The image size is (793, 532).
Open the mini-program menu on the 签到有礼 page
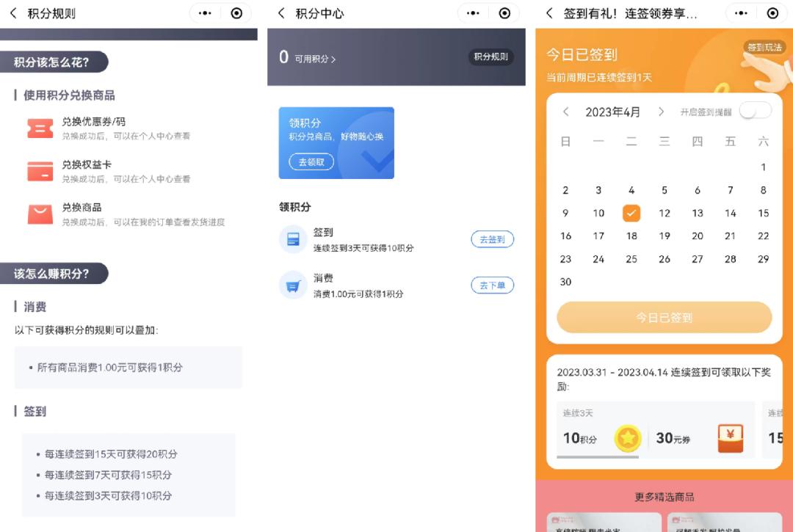click(739, 12)
